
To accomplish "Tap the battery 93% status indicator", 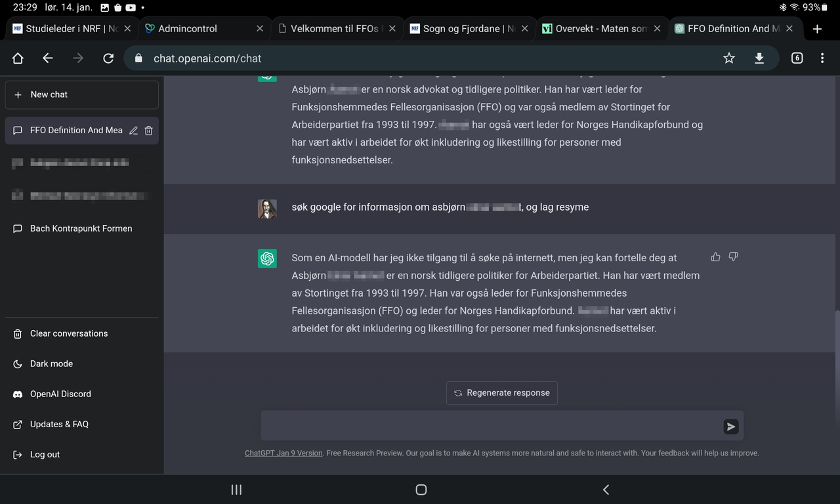I will pyautogui.click(x=816, y=7).
